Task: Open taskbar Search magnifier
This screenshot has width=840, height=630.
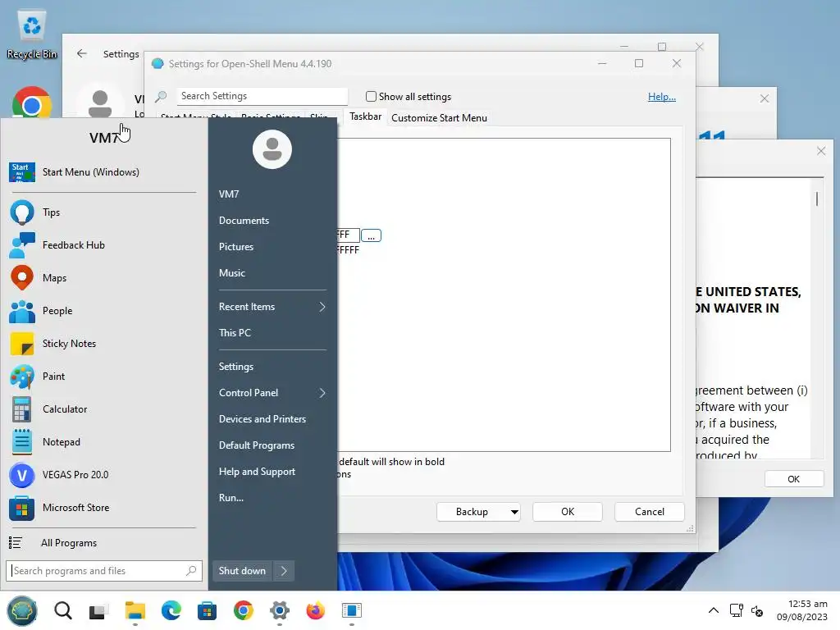Action: [62, 610]
